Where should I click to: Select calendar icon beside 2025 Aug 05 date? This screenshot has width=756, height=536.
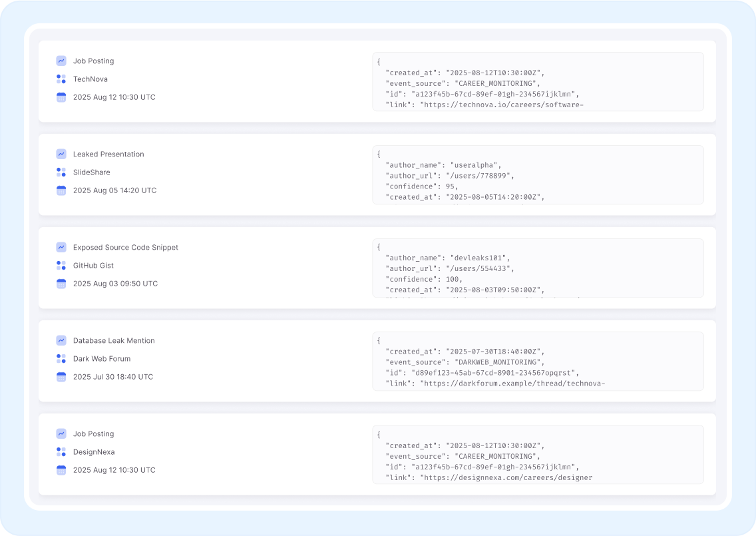click(61, 190)
